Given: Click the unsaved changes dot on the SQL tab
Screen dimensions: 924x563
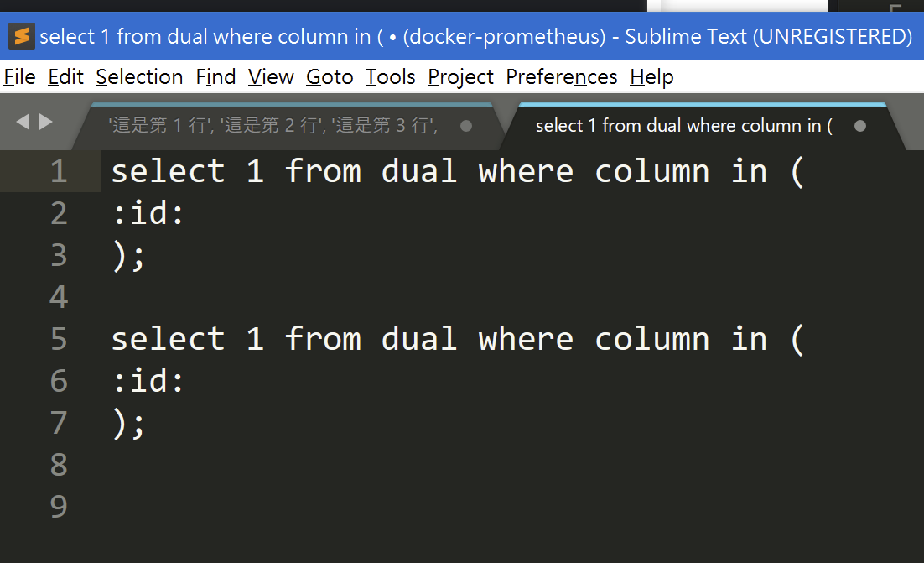Looking at the screenshot, I should (x=859, y=124).
